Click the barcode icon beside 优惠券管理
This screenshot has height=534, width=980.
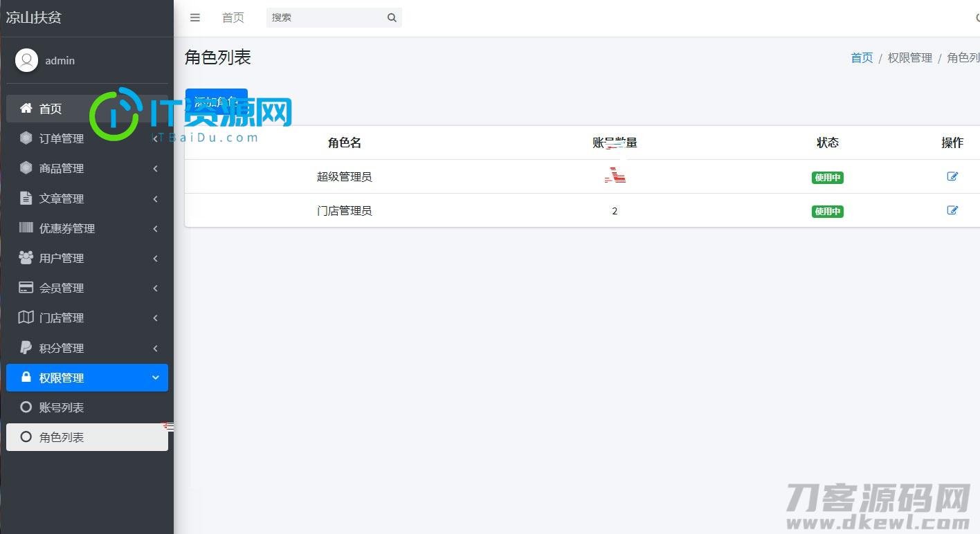click(26, 228)
